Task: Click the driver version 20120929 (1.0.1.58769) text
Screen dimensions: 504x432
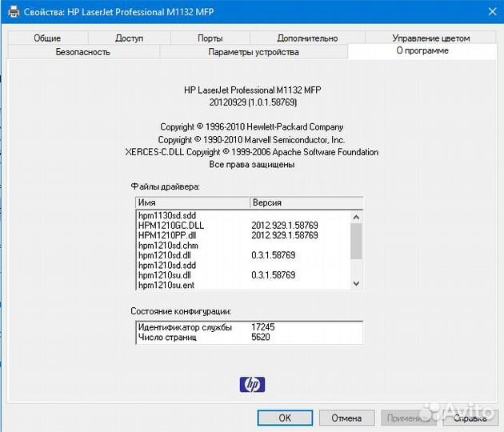Action: (253, 102)
